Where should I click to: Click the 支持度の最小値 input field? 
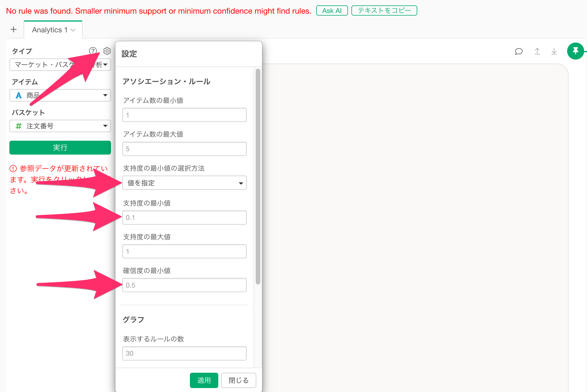[184, 218]
